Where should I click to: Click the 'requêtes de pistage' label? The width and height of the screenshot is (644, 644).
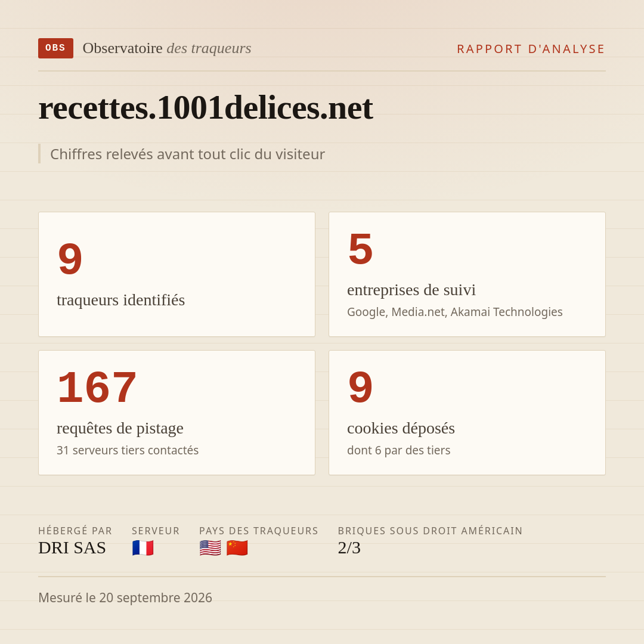tap(120, 428)
